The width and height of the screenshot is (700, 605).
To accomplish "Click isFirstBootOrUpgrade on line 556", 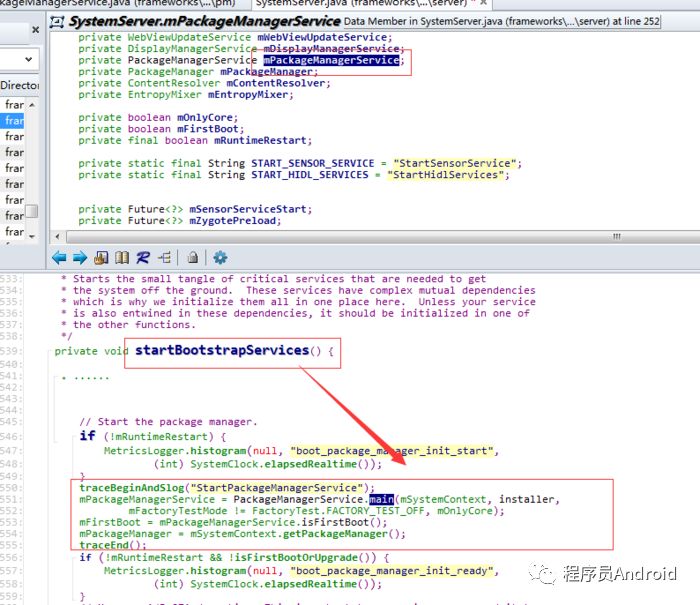I will pos(296,558).
